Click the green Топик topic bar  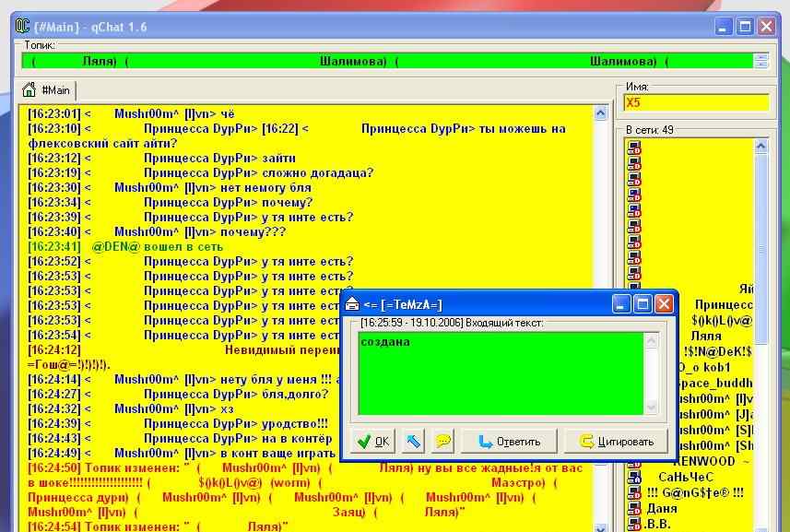coord(387,62)
